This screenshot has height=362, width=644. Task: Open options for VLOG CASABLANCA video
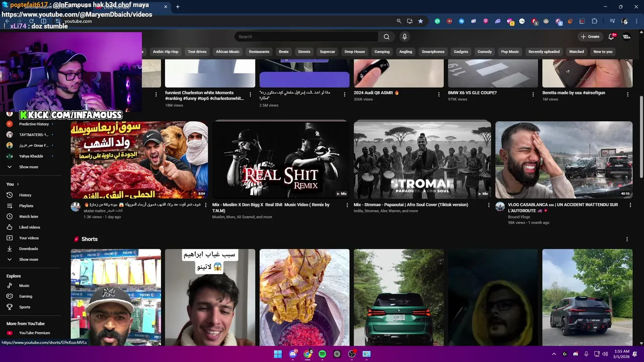tap(630, 205)
